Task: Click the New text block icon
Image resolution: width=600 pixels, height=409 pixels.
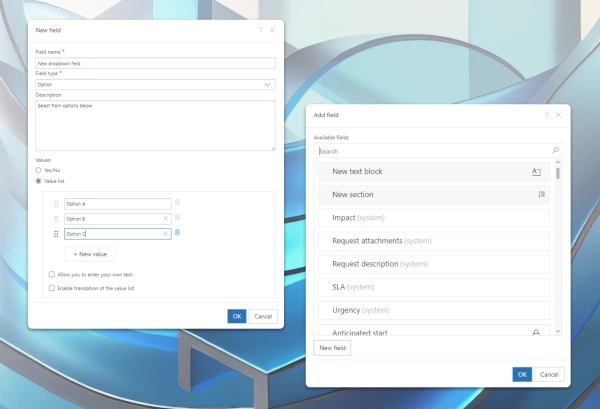Action: 536,172
